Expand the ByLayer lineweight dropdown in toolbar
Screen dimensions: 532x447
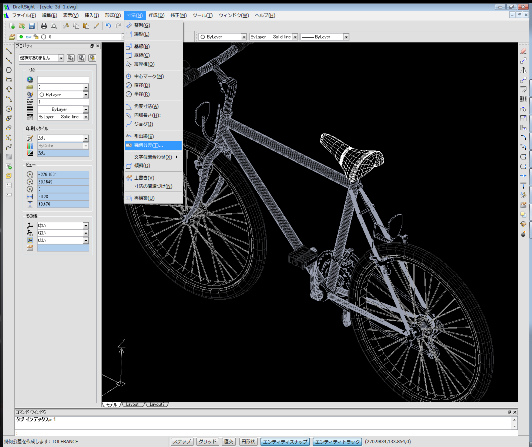coord(325,37)
